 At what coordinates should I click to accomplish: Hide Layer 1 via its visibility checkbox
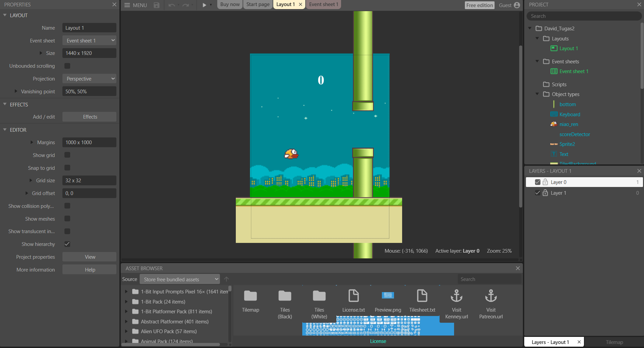point(538,193)
